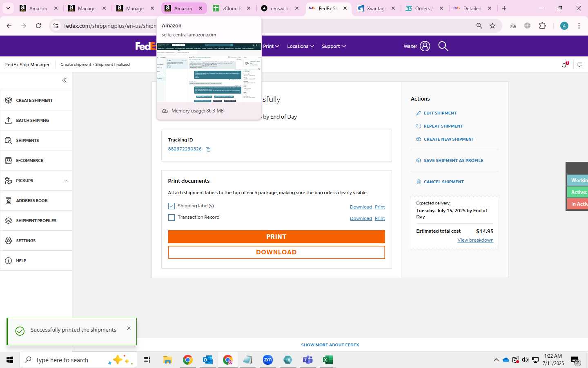Screen dimensions: 588x368
Task: Open FedEx site search magnifier icon
Action: (443, 46)
